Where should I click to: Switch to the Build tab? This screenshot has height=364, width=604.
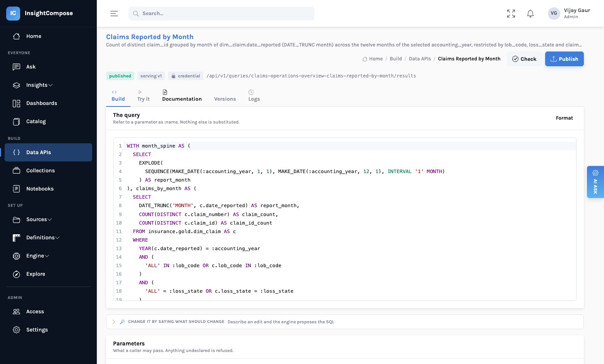coord(118,96)
